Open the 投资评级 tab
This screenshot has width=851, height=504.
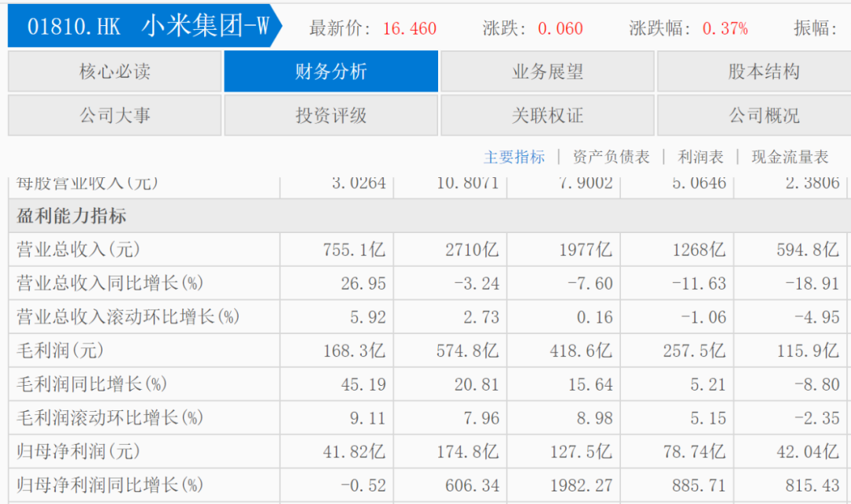pyautogui.click(x=331, y=115)
